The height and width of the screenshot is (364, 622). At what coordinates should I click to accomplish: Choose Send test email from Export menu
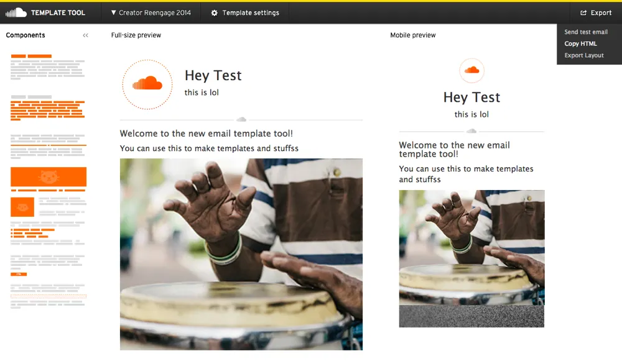point(586,32)
